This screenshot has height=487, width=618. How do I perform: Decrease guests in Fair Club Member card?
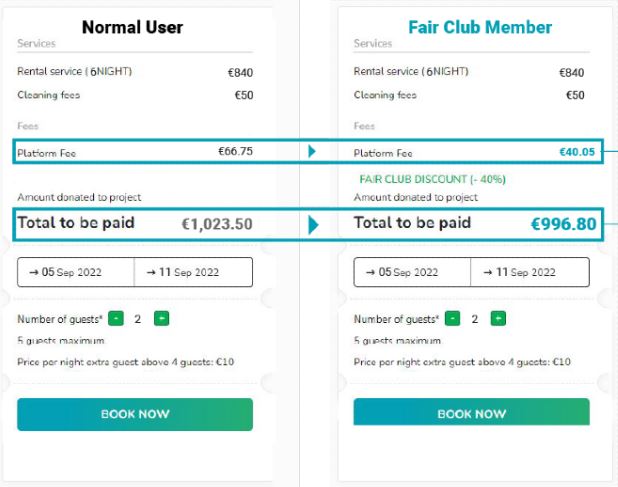(453, 319)
